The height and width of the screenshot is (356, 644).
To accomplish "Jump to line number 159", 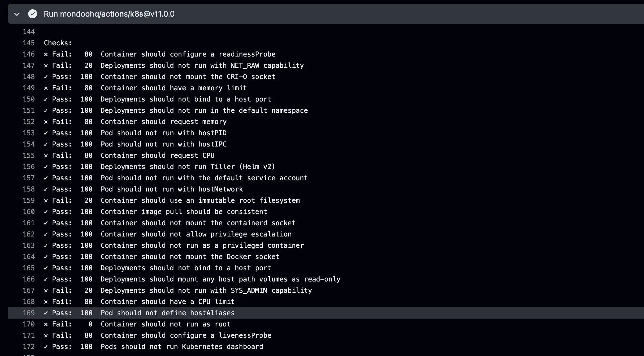I will click(x=29, y=200).
